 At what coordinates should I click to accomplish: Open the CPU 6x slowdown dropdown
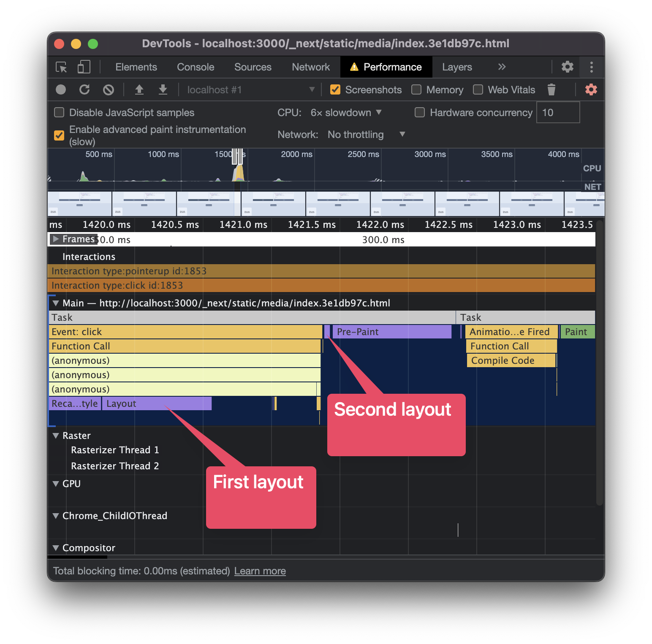[346, 112]
